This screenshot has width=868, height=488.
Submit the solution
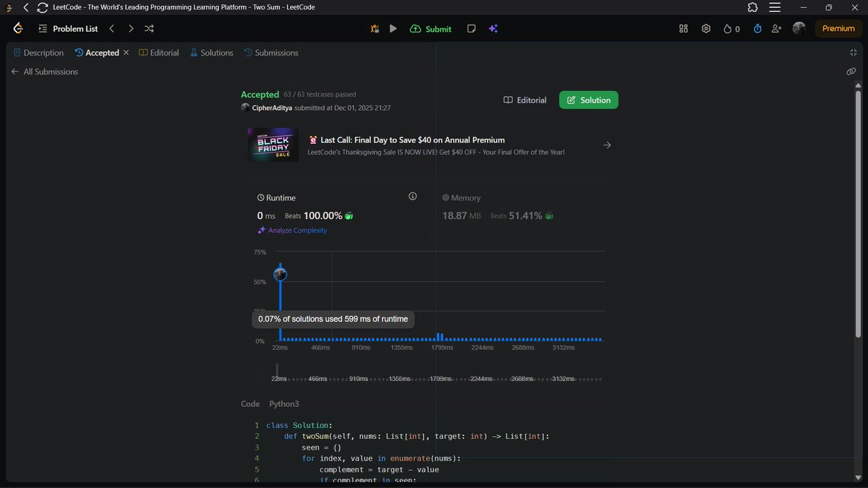pos(431,29)
